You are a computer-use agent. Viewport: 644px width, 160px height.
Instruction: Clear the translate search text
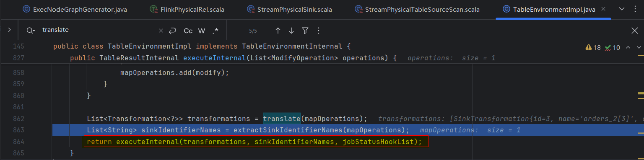(x=161, y=31)
